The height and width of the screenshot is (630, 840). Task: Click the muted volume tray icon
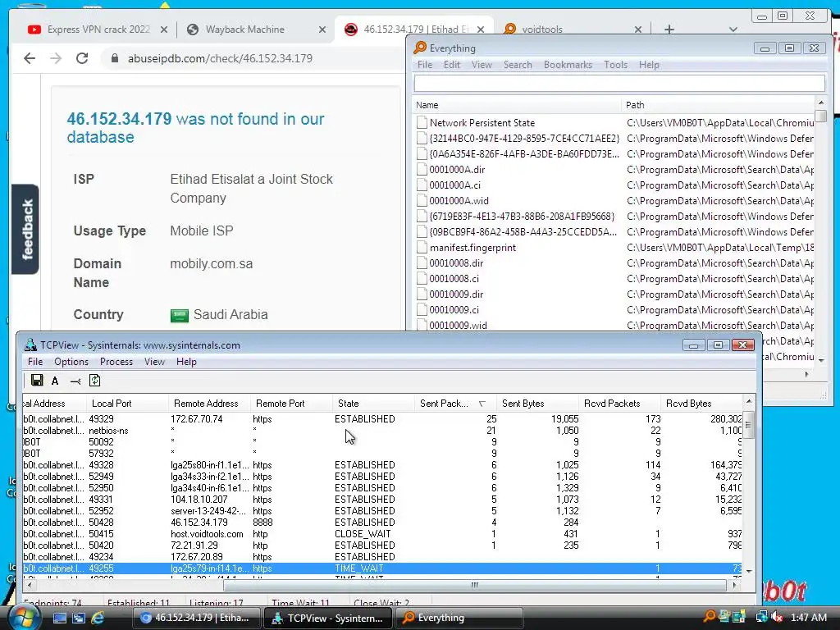pyautogui.click(x=777, y=617)
